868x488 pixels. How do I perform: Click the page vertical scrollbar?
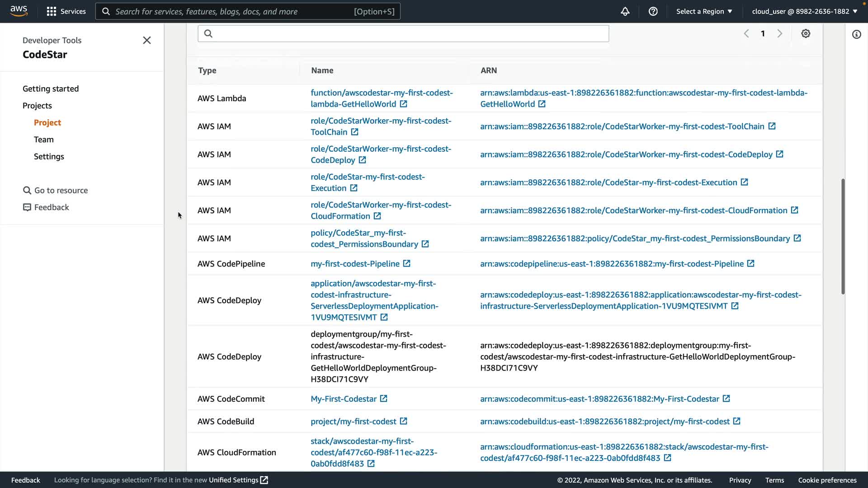[x=843, y=237]
